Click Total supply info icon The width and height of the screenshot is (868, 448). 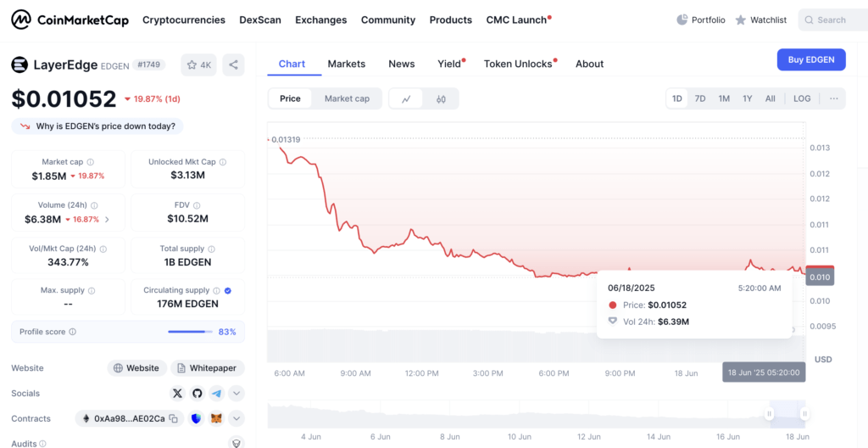coord(211,249)
